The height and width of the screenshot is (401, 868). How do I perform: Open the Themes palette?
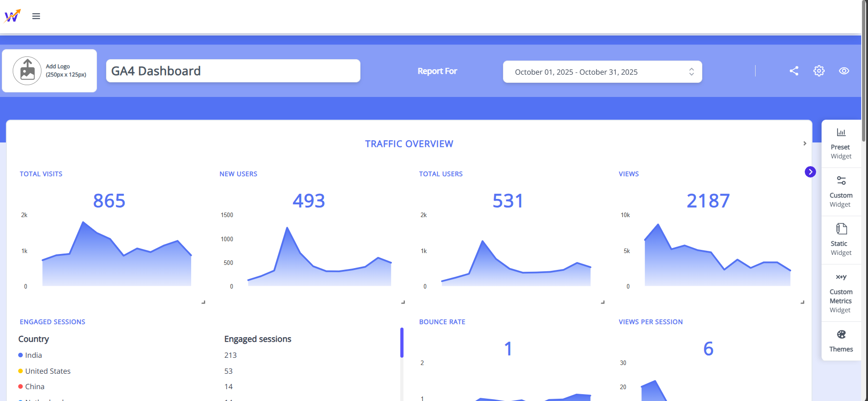point(841,341)
